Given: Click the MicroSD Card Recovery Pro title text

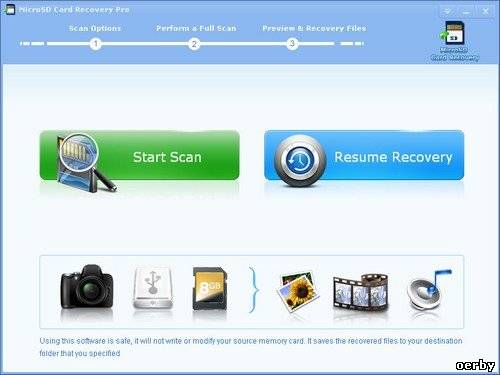Looking at the screenshot, I should (74, 9).
